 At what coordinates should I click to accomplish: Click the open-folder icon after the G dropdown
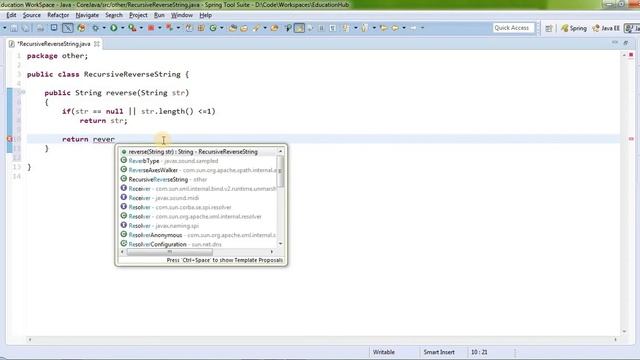233,28
